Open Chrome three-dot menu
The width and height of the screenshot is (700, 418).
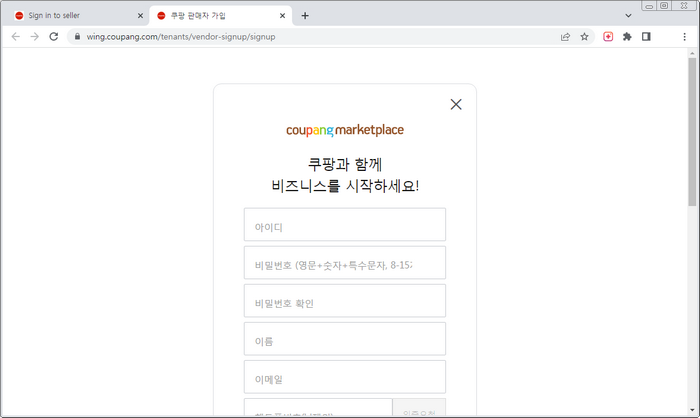click(x=684, y=37)
